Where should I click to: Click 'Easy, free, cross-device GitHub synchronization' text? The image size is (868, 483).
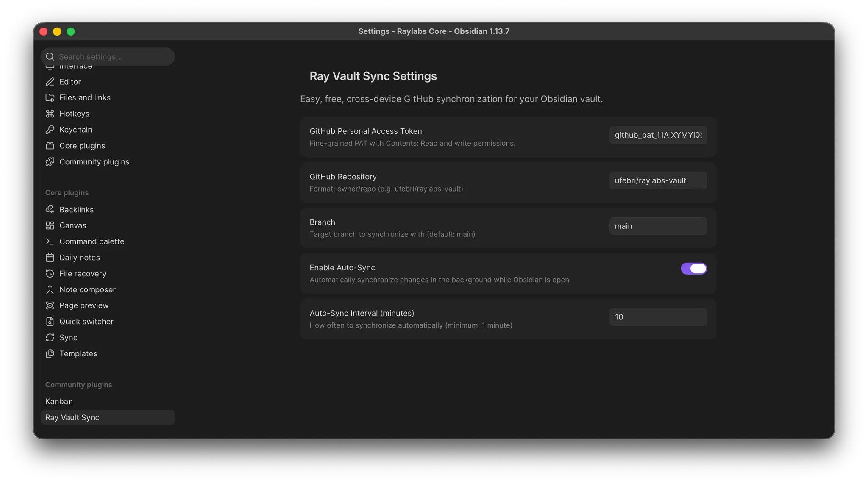pos(451,99)
